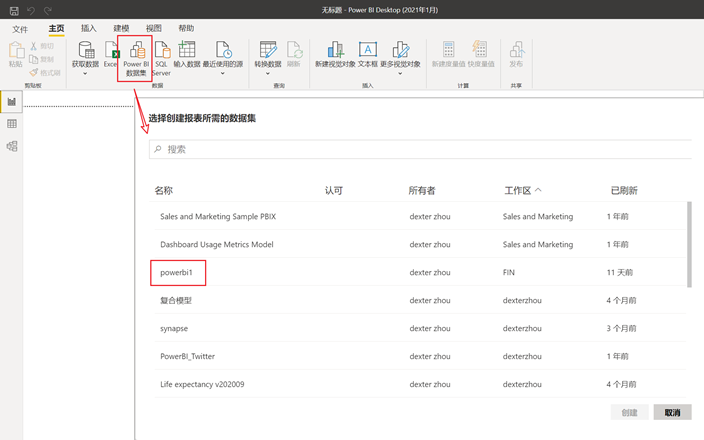Sort by the 已刷新 column header

coord(624,190)
